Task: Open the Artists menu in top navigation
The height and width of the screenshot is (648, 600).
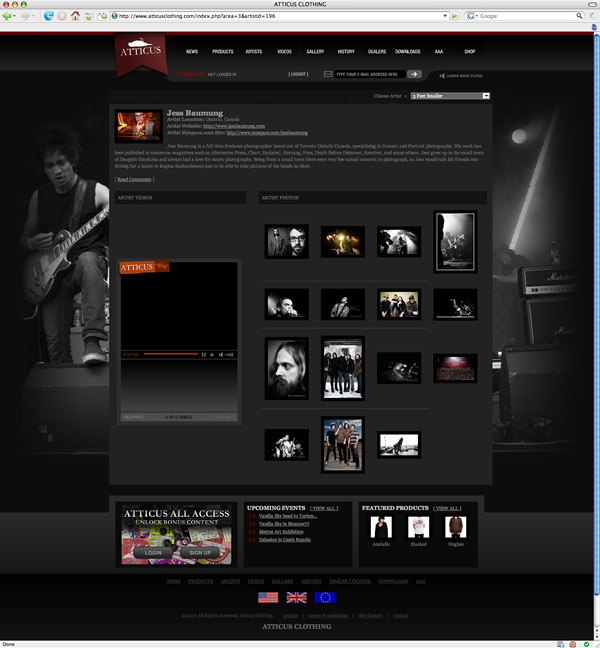Action: [255, 51]
